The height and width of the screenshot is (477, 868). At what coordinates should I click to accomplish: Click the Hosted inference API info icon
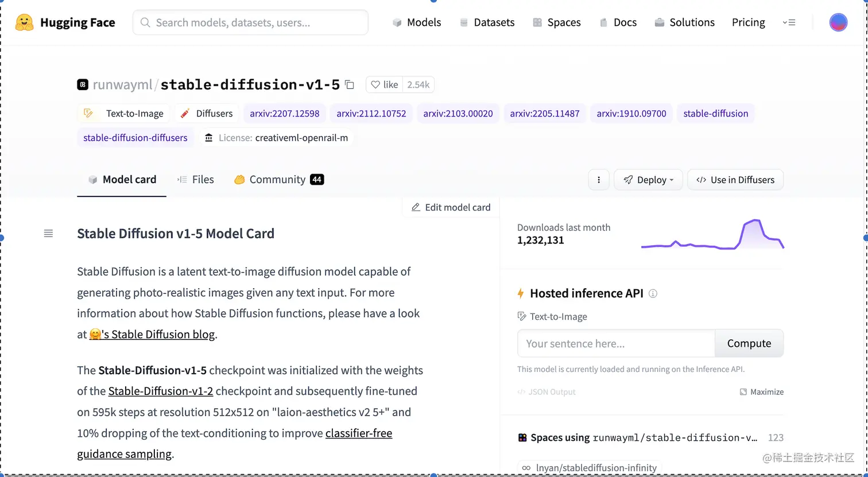pyautogui.click(x=653, y=293)
